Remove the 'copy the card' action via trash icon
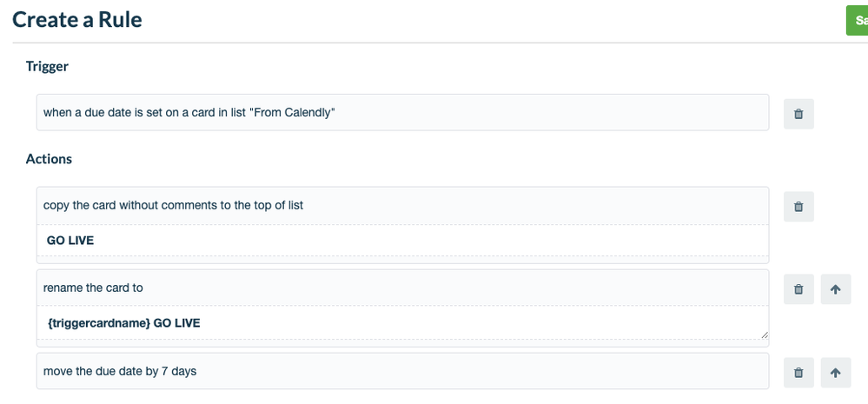868x404 pixels. [798, 207]
